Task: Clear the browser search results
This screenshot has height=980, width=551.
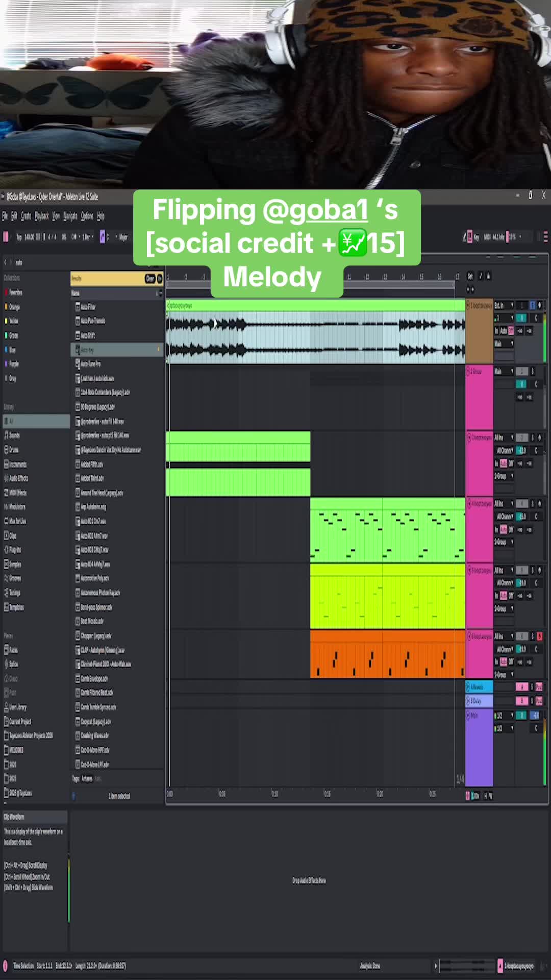Action: pyautogui.click(x=149, y=279)
